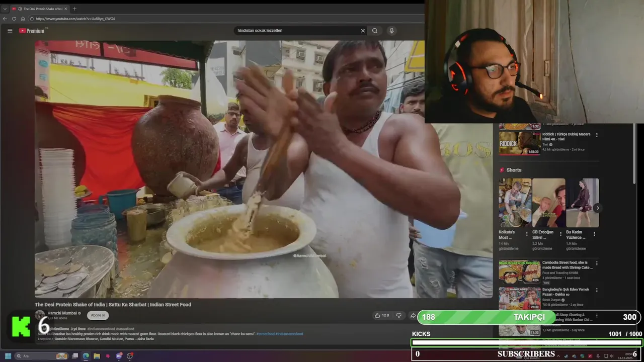This screenshot has width=644, height=362.
Task: Start voice search with microphone icon
Action: 391,31
